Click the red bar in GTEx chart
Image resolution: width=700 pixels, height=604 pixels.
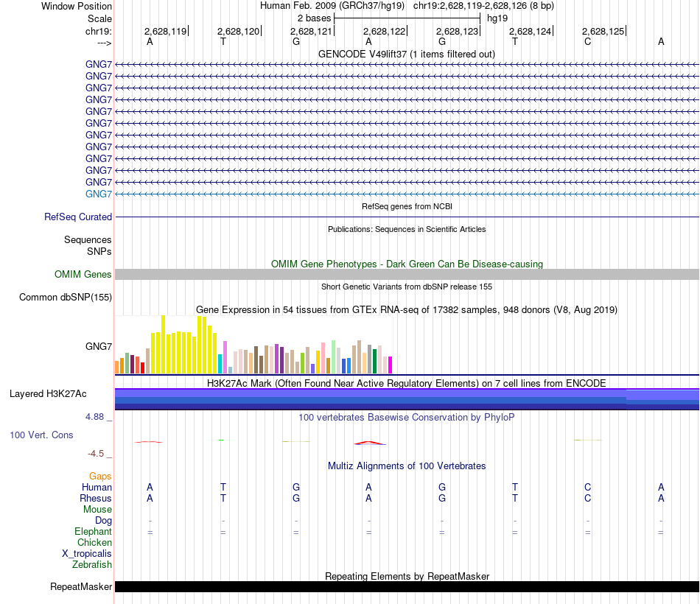(142, 368)
